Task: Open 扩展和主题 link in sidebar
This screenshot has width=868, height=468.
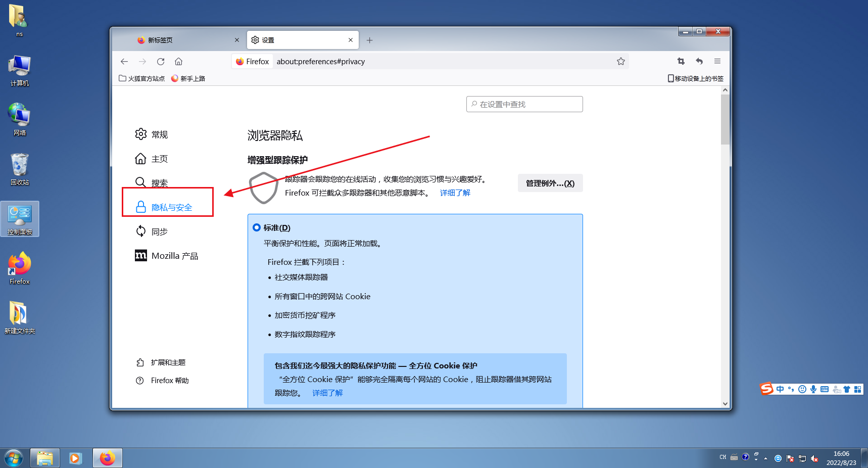Action: (x=161, y=362)
